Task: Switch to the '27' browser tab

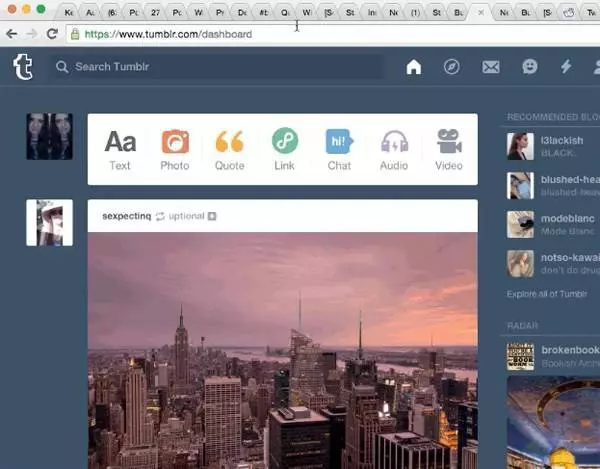Action: click(x=155, y=13)
